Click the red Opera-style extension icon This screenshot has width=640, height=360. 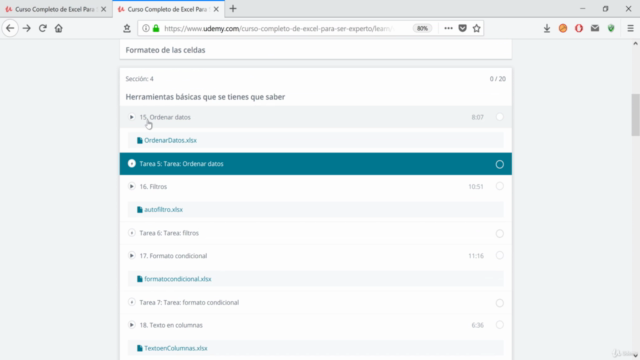tap(579, 28)
